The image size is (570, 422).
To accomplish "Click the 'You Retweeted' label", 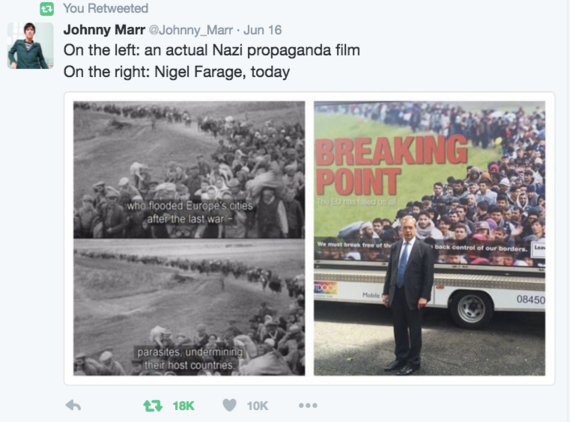I will pos(106,8).
